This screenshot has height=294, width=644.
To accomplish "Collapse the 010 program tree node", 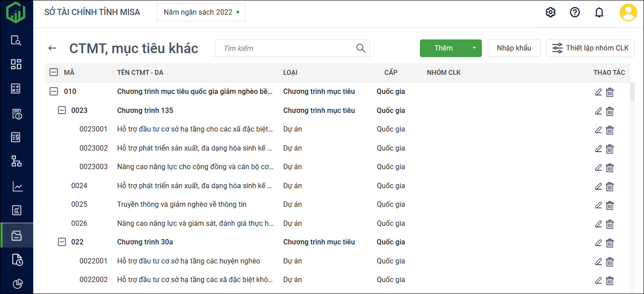I will pyautogui.click(x=54, y=92).
